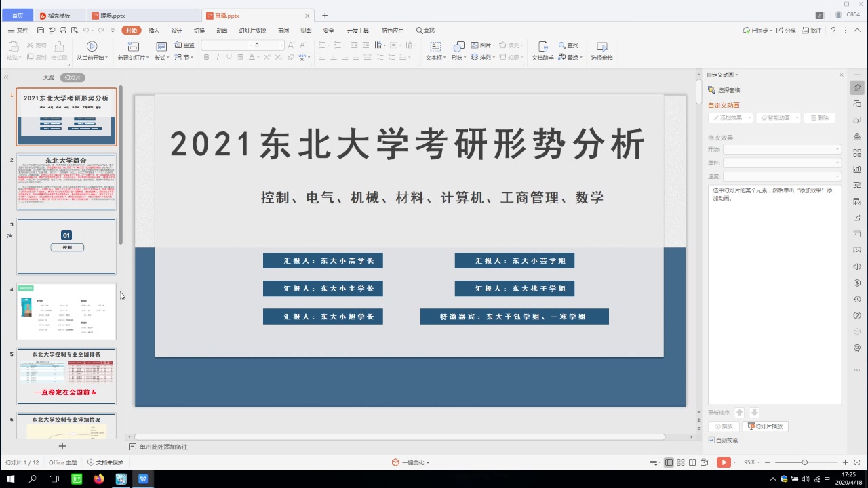This screenshot has height=488, width=868.
Task: Switch to slide sorter view icon
Action: (x=680, y=462)
